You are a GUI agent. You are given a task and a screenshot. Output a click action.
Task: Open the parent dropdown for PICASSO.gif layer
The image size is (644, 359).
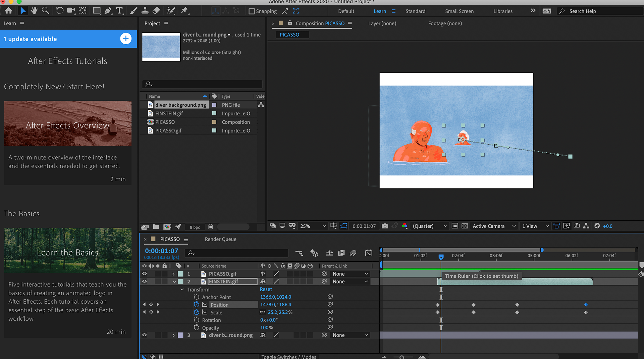click(350, 274)
